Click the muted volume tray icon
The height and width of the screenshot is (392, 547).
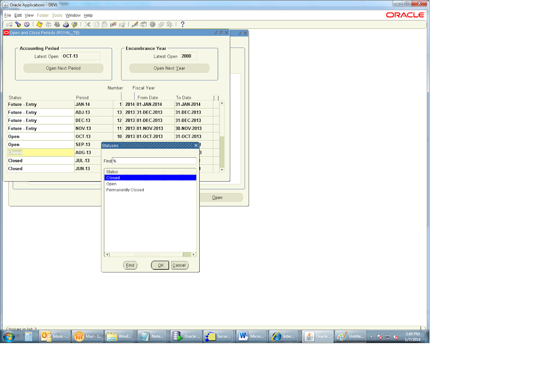click(396, 337)
